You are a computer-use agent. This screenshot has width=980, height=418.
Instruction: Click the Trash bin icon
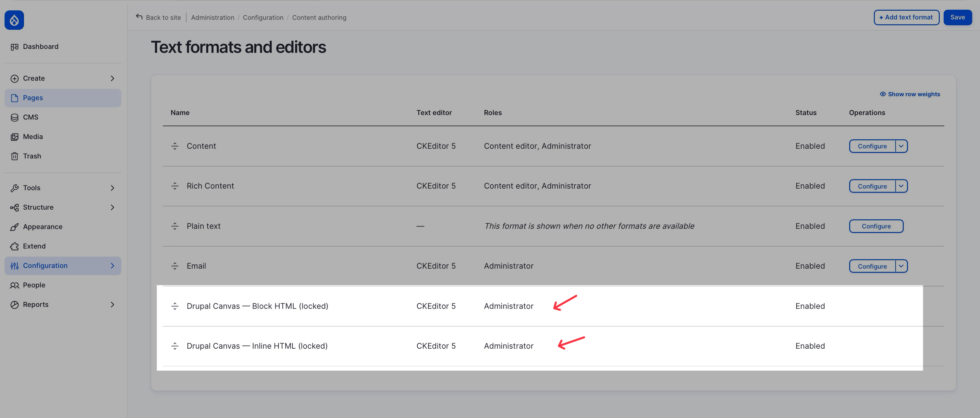pos(15,156)
